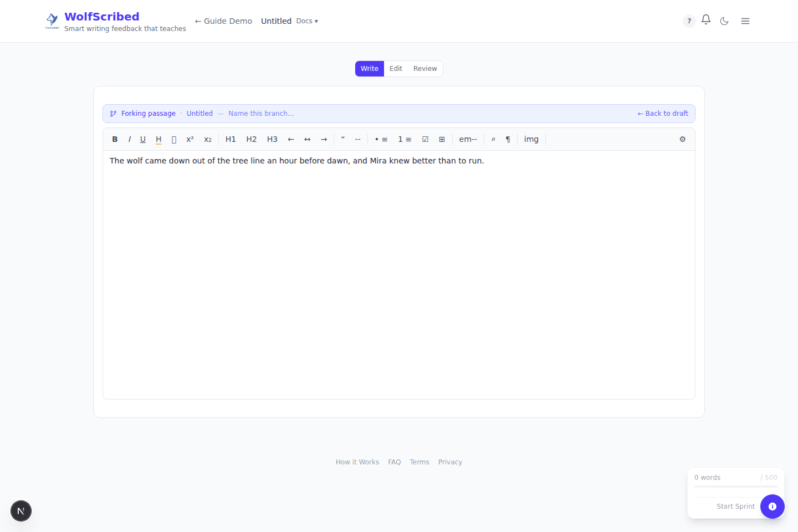Apply underline formatting
This screenshot has height=532, width=798.
point(143,139)
